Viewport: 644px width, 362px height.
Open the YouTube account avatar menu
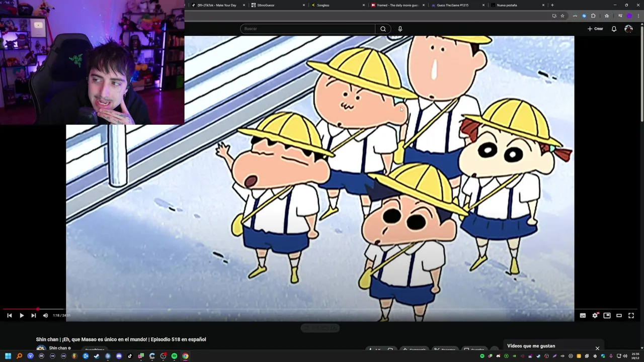pos(628,29)
